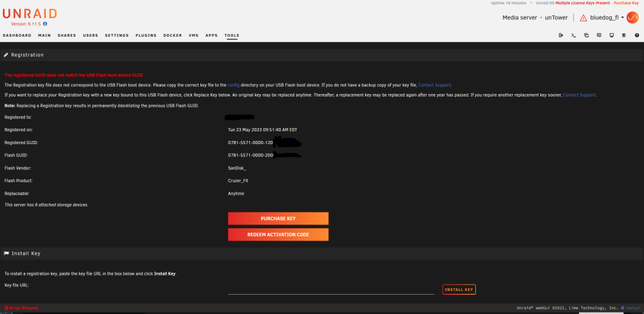Screen dimensions: 644x314
Task: Click the Registered GUID value 0781-5571-0000-120
Action: coord(251,142)
